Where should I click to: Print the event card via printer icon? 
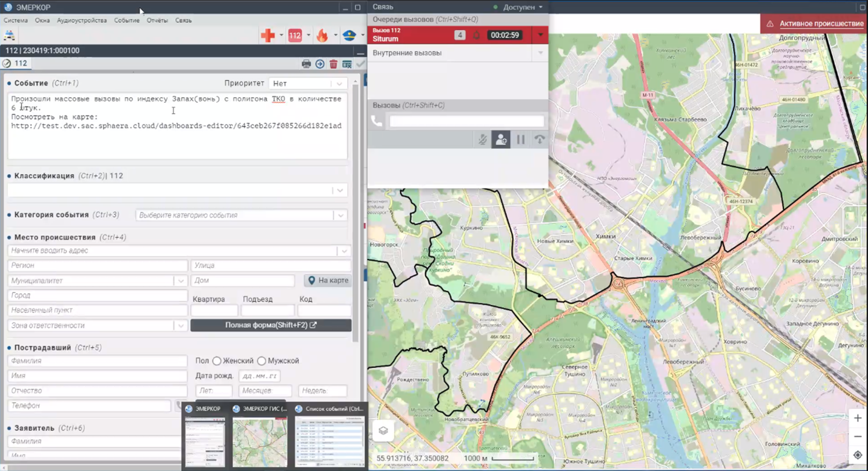coord(306,64)
